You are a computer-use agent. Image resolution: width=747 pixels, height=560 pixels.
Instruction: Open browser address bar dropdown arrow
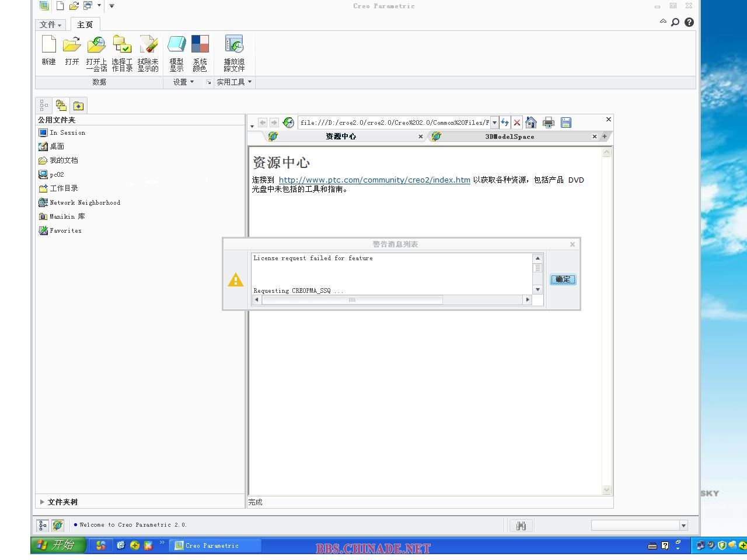click(x=494, y=123)
